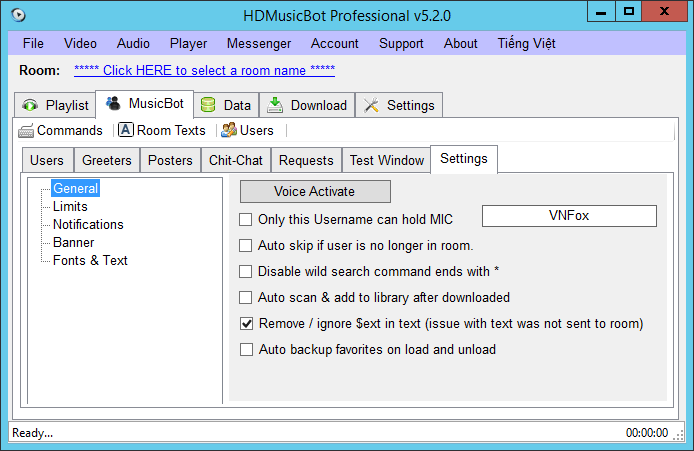Click the Voice Activate button

pos(315,191)
